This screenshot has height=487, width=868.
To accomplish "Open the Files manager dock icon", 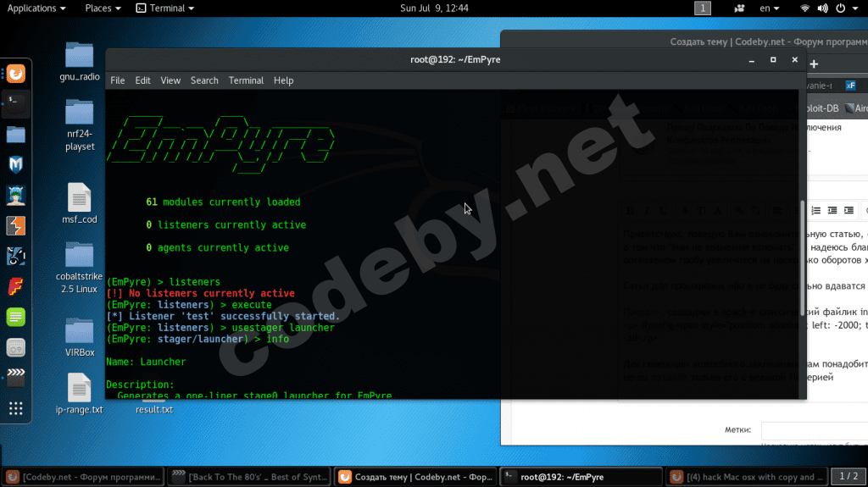I will click(x=15, y=135).
